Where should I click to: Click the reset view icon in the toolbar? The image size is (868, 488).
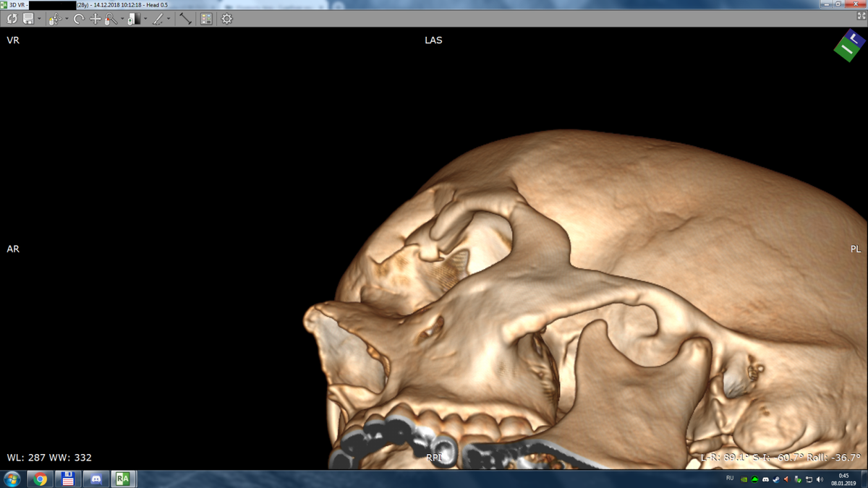[x=12, y=19]
